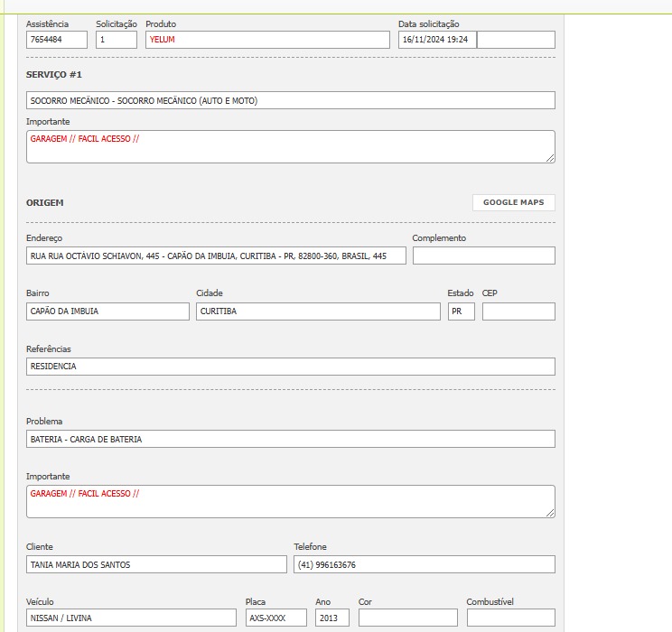Focus the empty Complemento field
Viewport: 672px width, 632px height.
point(483,256)
